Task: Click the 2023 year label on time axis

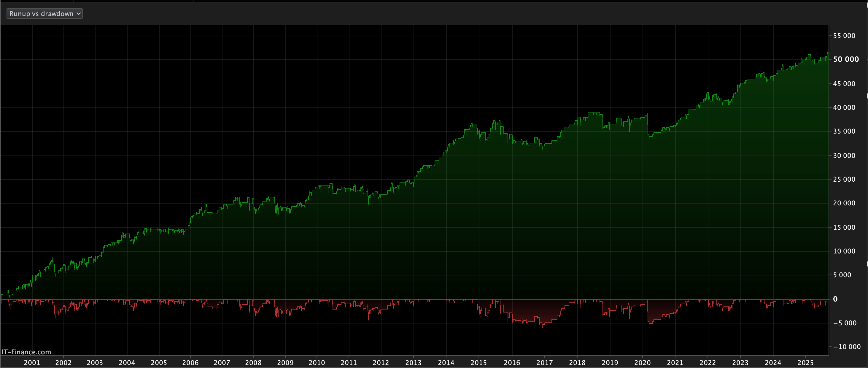Action: pyautogui.click(x=740, y=363)
